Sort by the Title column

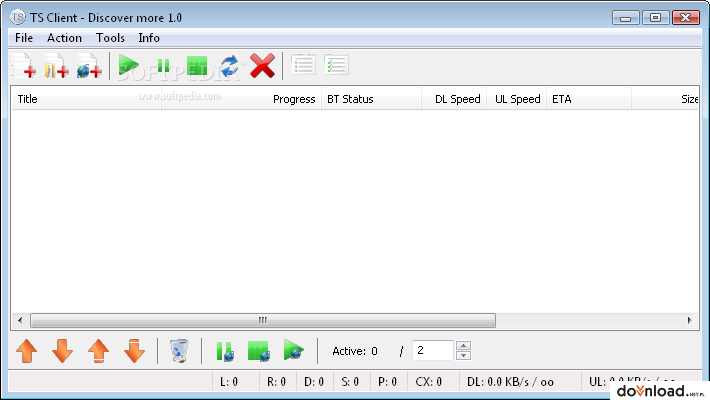click(86, 99)
